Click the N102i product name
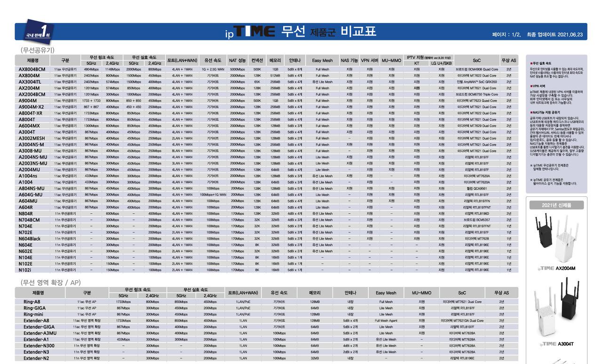 coord(24,270)
